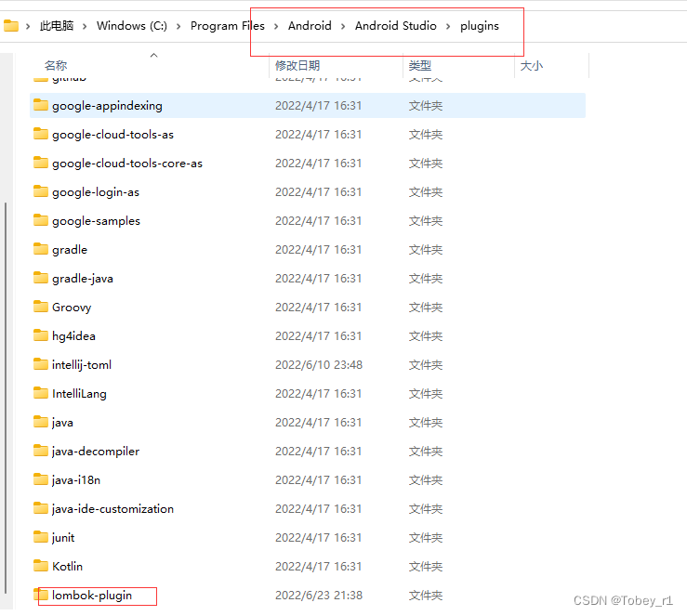Go to Android in address bar

[x=310, y=26]
